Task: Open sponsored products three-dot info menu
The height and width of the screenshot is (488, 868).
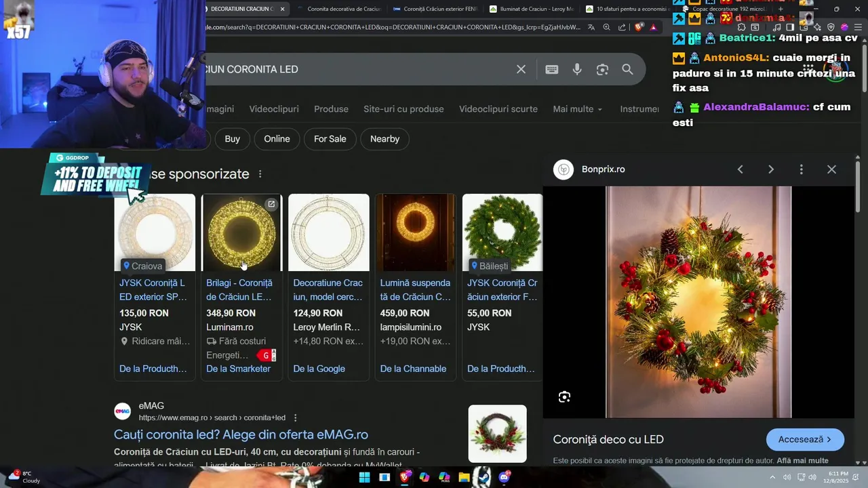Action: point(260,174)
